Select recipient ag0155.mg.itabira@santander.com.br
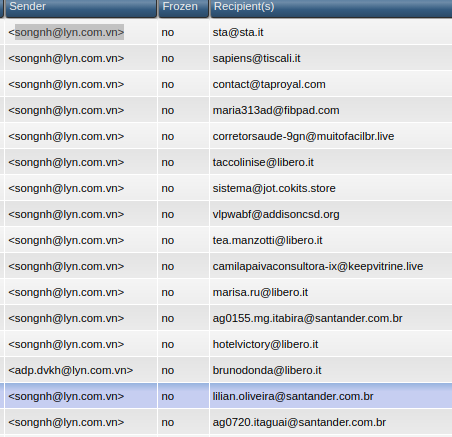This screenshot has width=452, height=437. (x=308, y=318)
